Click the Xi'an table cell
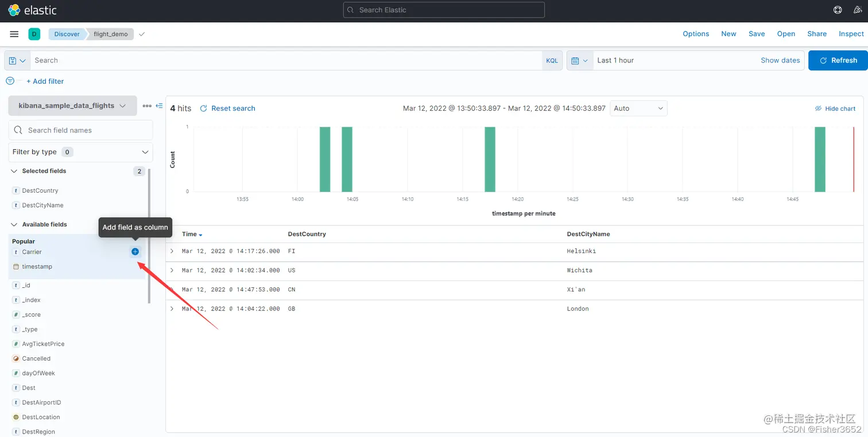This screenshot has height=437, width=868. pyautogui.click(x=576, y=290)
